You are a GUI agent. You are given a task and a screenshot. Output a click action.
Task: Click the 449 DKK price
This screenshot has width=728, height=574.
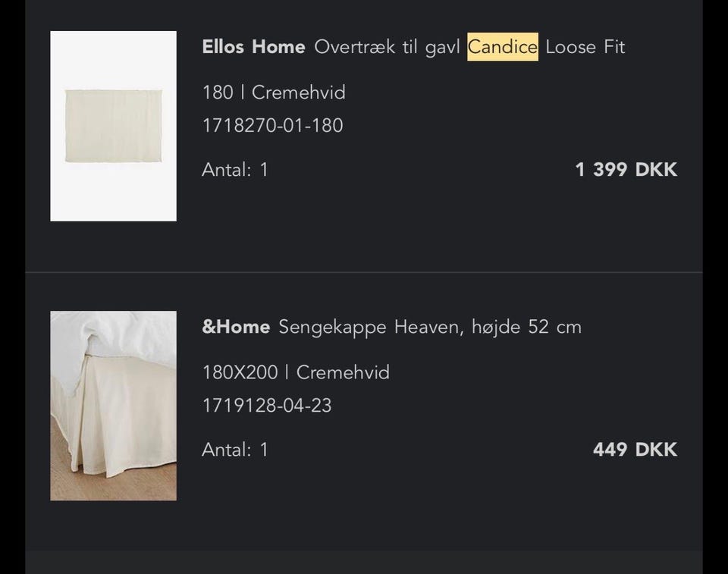pos(635,450)
